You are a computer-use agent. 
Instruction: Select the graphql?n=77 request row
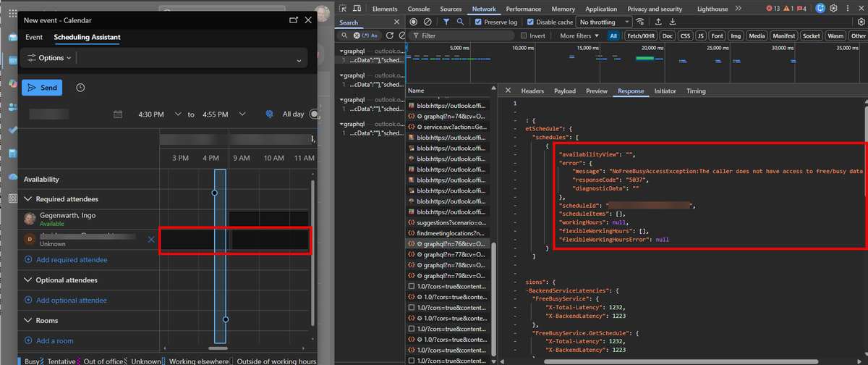(x=448, y=255)
